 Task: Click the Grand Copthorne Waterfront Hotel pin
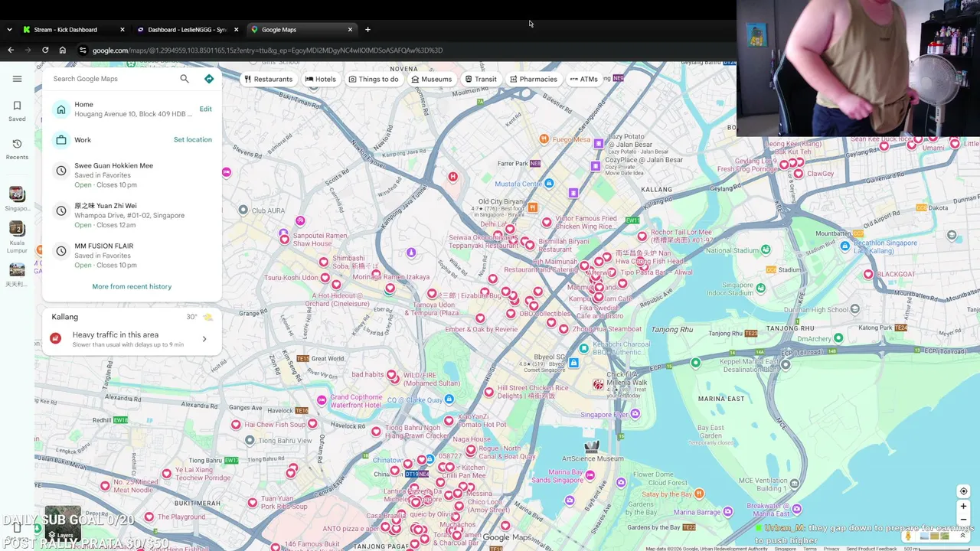[322, 400]
